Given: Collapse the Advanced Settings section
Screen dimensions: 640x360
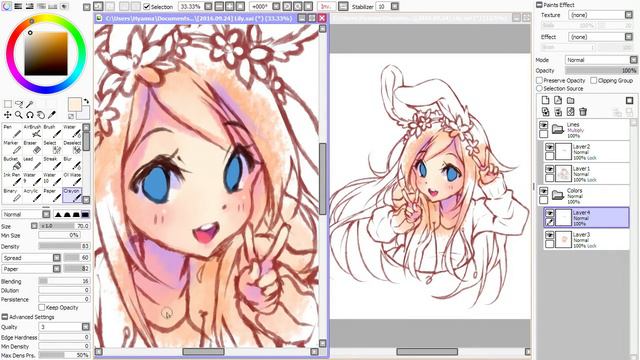Looking at the screenshot, I should pyautogui.click(x=4, y=317).
